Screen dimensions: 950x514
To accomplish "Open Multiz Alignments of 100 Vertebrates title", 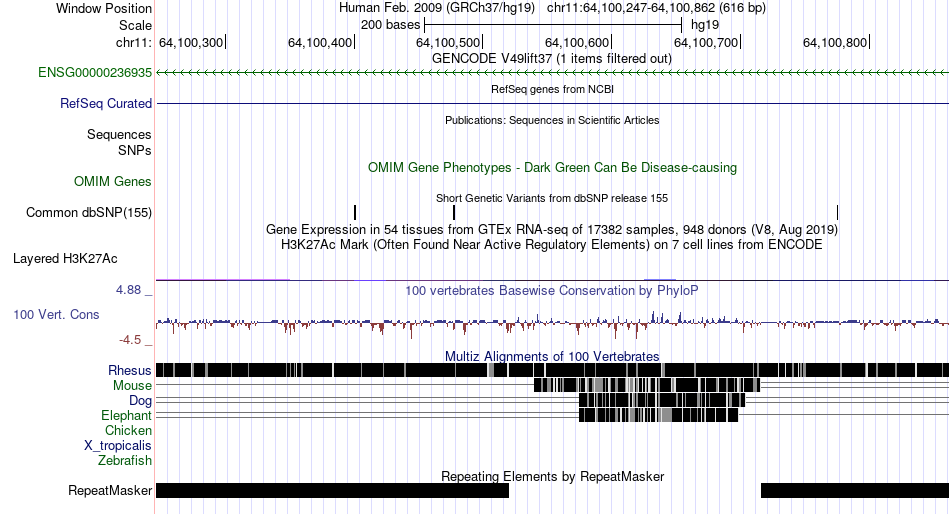I will tap(552, 356).
